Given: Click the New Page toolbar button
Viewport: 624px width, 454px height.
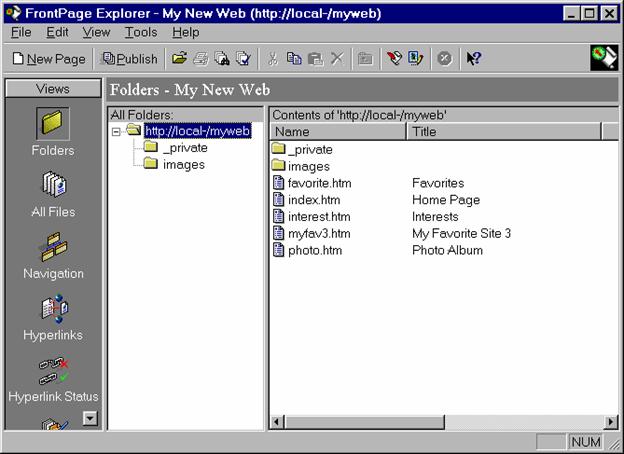Looking at the screenshot, I should click(x=49, y=59).
